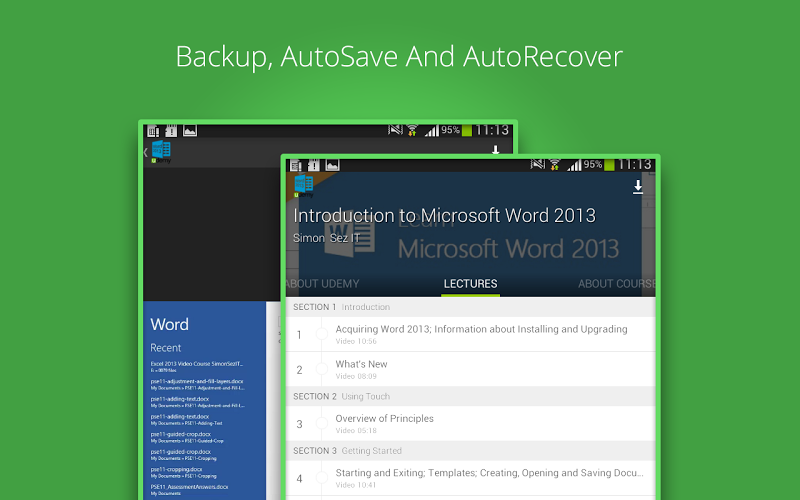Screen dimensions: 800x500
Task: Switch to the ABOUT UDEMY tab
Action: (x=323, y=284)
